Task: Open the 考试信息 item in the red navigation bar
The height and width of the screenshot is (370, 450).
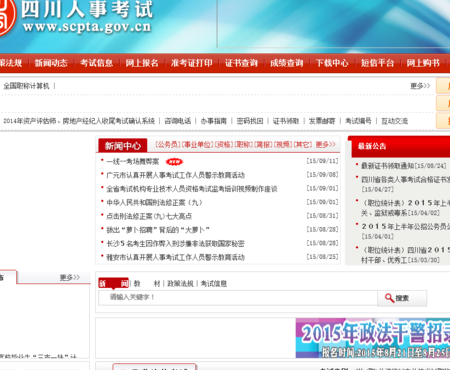Action: 96,63
